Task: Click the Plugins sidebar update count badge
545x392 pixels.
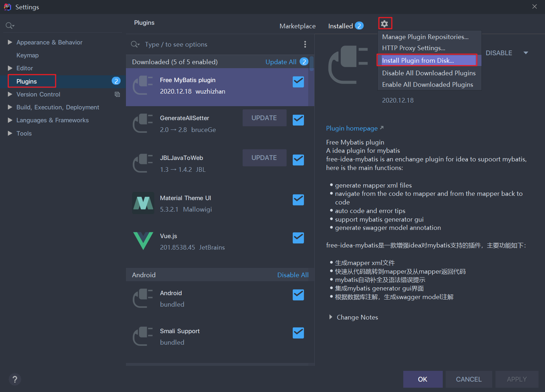Action: coord(116,81)
